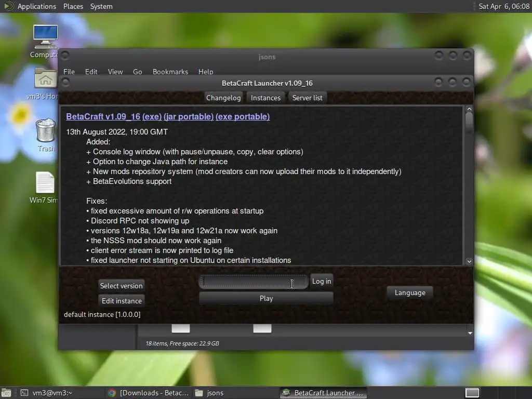This screenshot has width=532, height=399.
Task: Select the Win7 Sim file icon
Action: (x=45, y=182)
